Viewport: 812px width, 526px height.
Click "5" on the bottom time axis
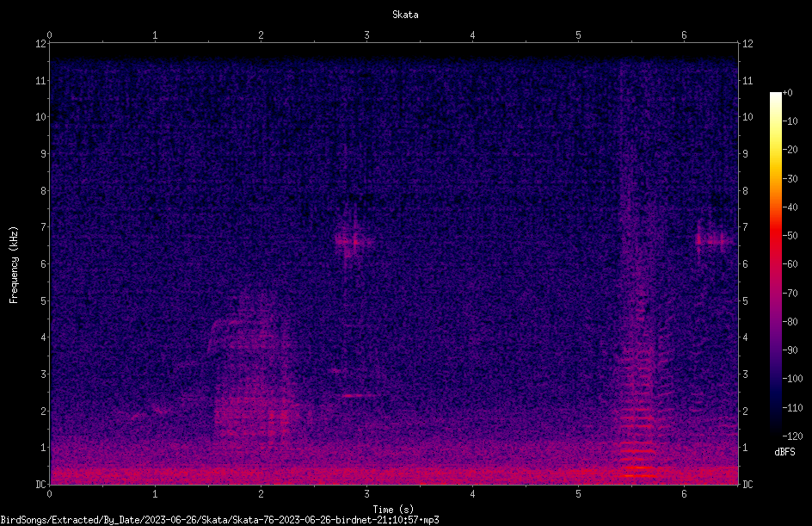578,494
